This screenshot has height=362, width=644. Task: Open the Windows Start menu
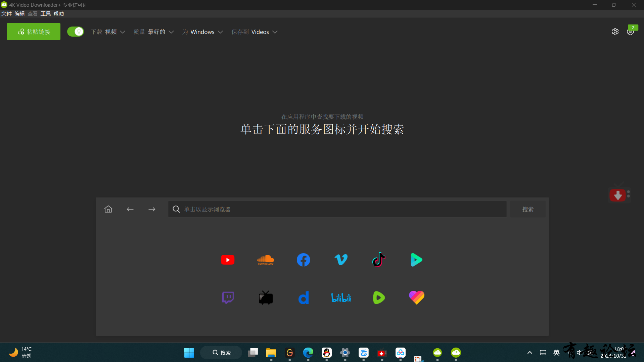click(x=189, y=353)
